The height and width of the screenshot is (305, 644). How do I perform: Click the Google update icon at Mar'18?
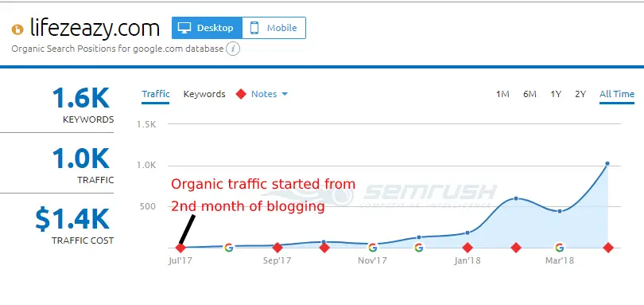tap(559, 248)
